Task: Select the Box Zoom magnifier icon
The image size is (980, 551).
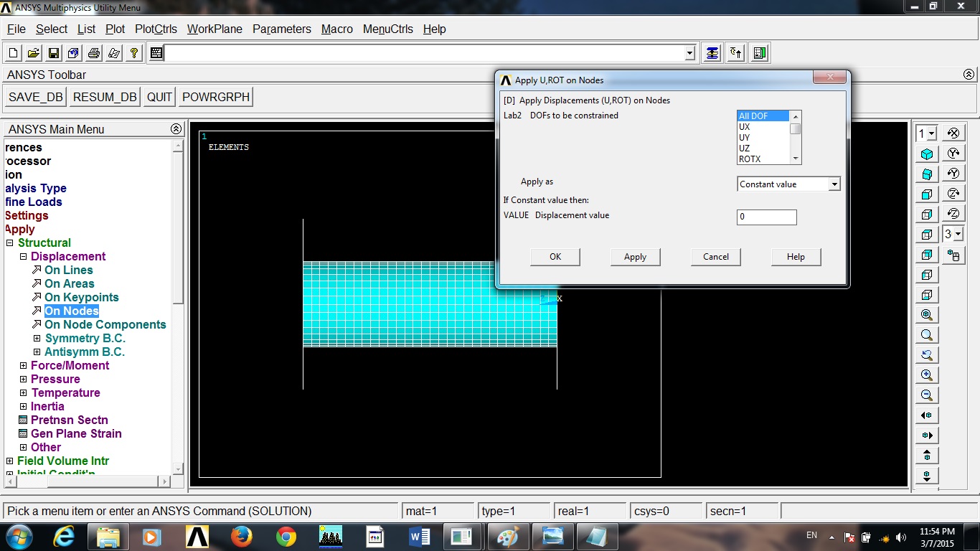Action: tap(927, 335)
